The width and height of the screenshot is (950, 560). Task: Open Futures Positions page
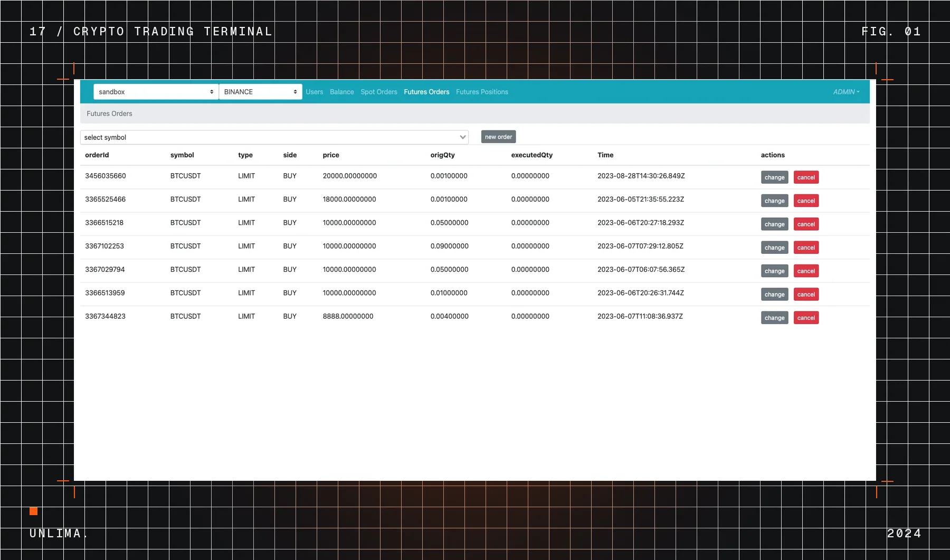pyautogui.click(x=482, y=92)
